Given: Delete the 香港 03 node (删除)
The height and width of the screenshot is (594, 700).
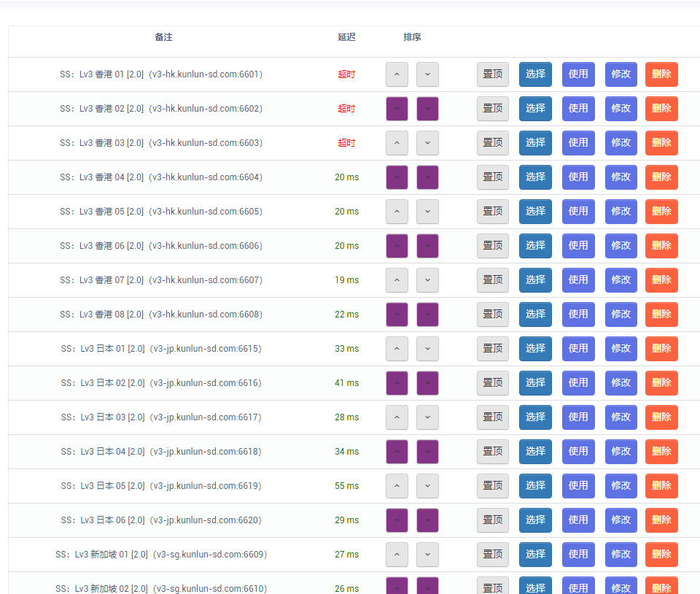Looking at the screenshot, I should coord(661,143).
